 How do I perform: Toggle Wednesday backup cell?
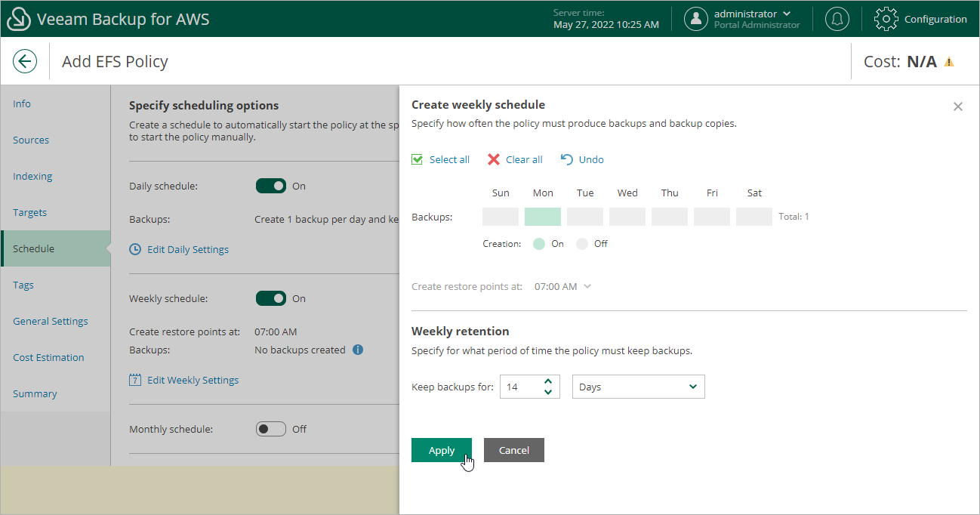pyautogui.click(x=627, y=217)
